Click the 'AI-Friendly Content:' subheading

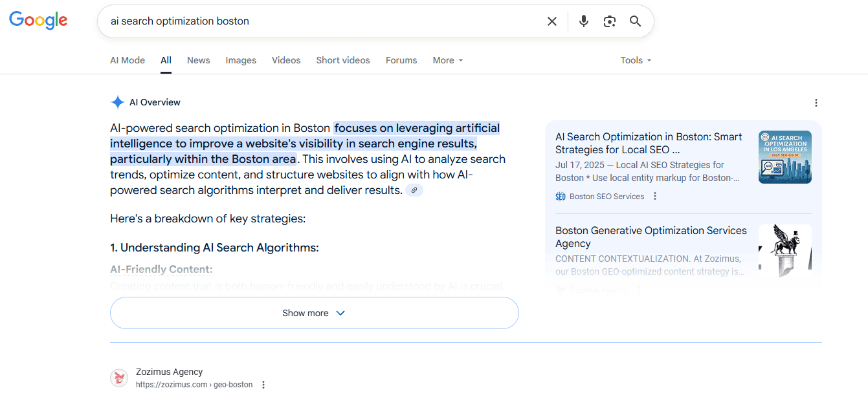[161, 270]
